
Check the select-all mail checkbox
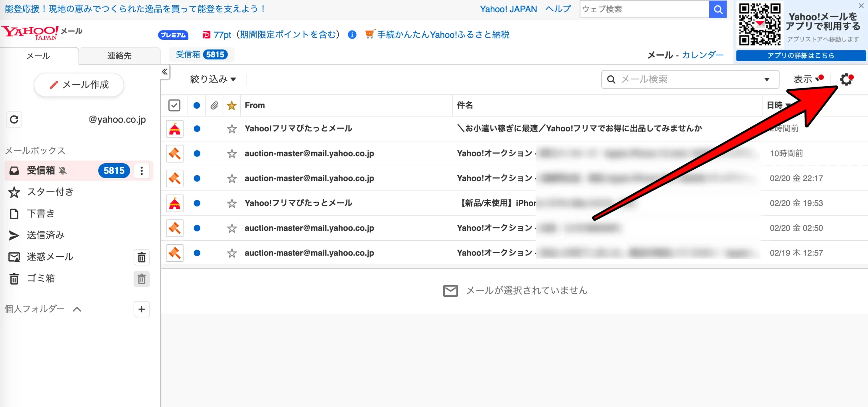(x=175, y=105)
